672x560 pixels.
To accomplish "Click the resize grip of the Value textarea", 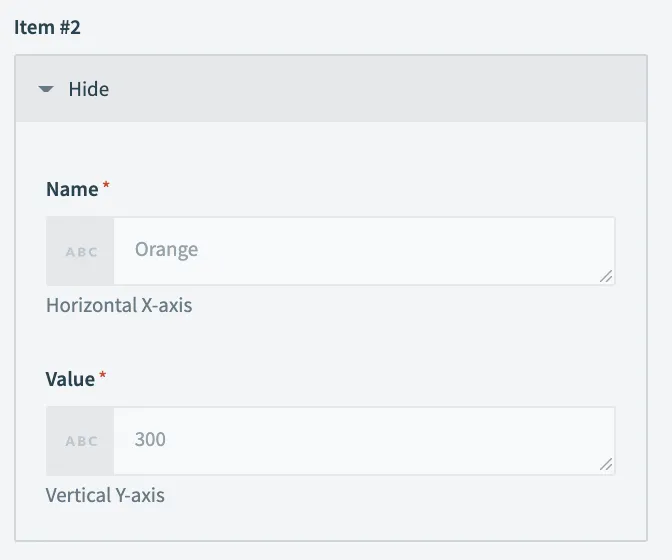I will (x=606, y=465).
